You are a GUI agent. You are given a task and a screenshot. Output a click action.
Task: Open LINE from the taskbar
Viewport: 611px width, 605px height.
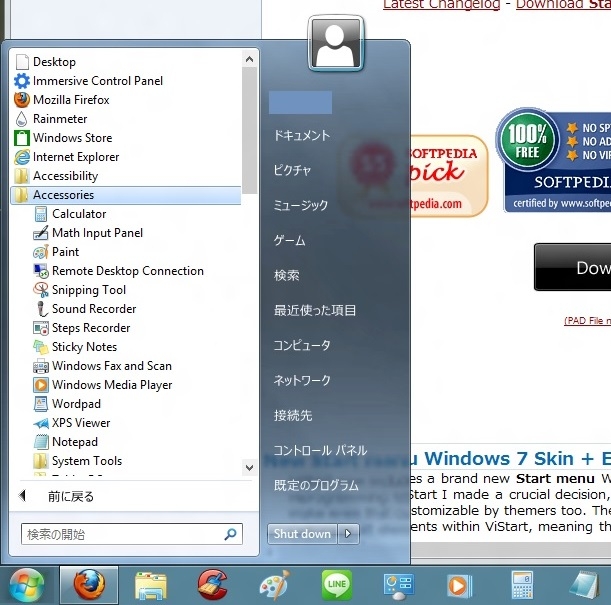point(337,585)
